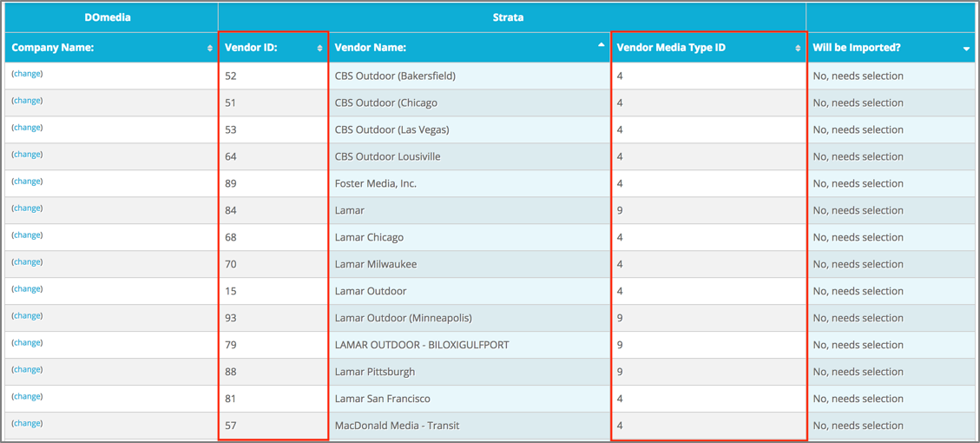Click change link in Vendor ID 84 row
Image resolution: width=980 pixels, height=443 pixels.
click(x=28, y=208)
